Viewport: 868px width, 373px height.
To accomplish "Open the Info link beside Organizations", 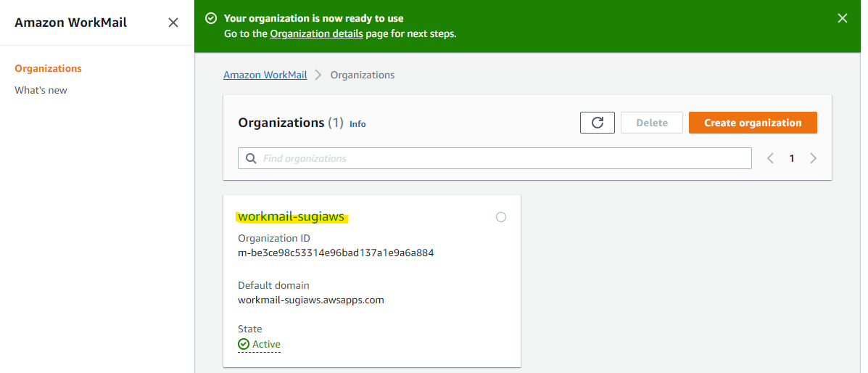I will [x=357, y=124].
